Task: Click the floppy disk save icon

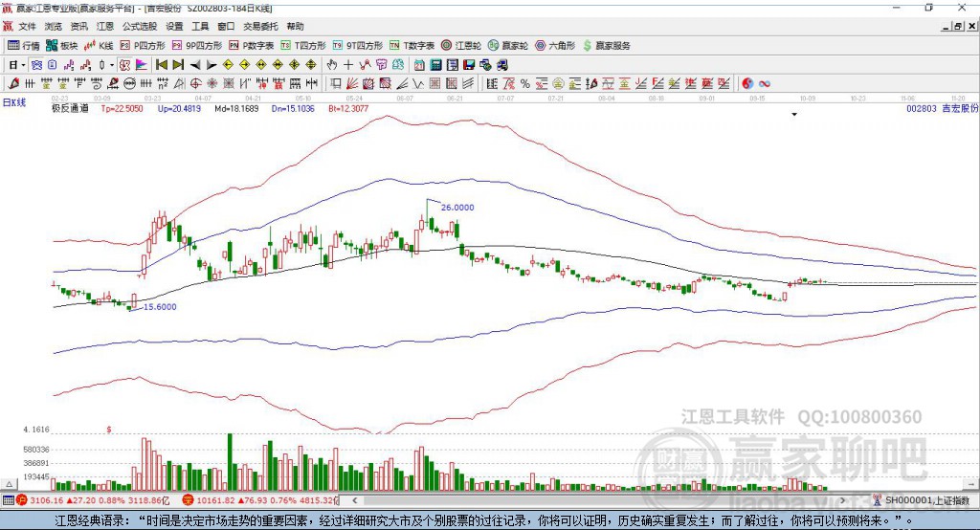Action: click(x=469, y=65)
